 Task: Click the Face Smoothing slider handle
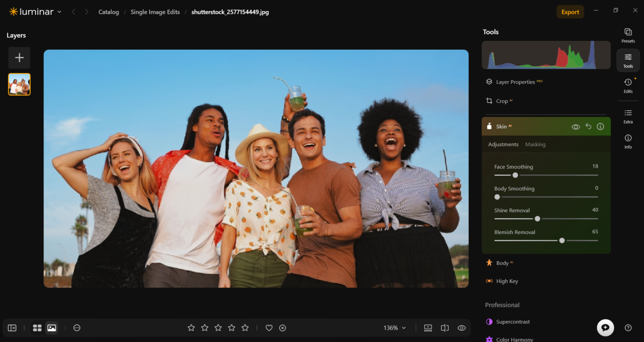click(x=515, y=175)
